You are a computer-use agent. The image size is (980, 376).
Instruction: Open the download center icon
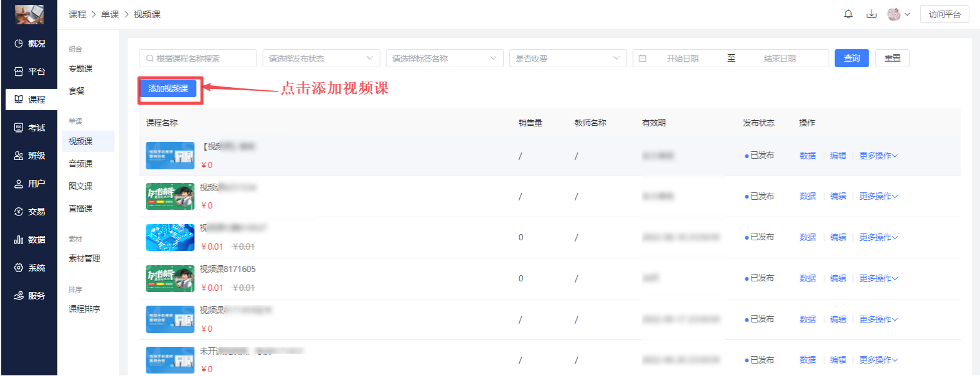click(x=871, y=14)
